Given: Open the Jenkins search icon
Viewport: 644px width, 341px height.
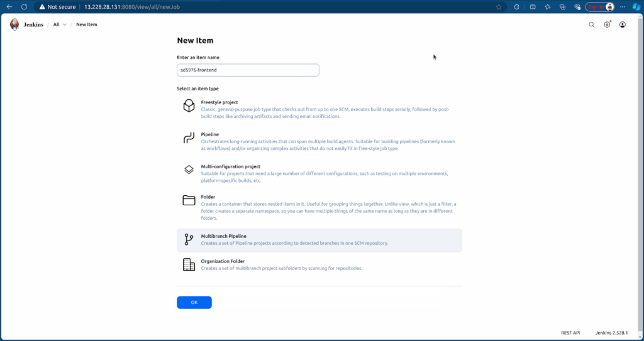Looking at the screenshot, I should [x=591, y=24].
